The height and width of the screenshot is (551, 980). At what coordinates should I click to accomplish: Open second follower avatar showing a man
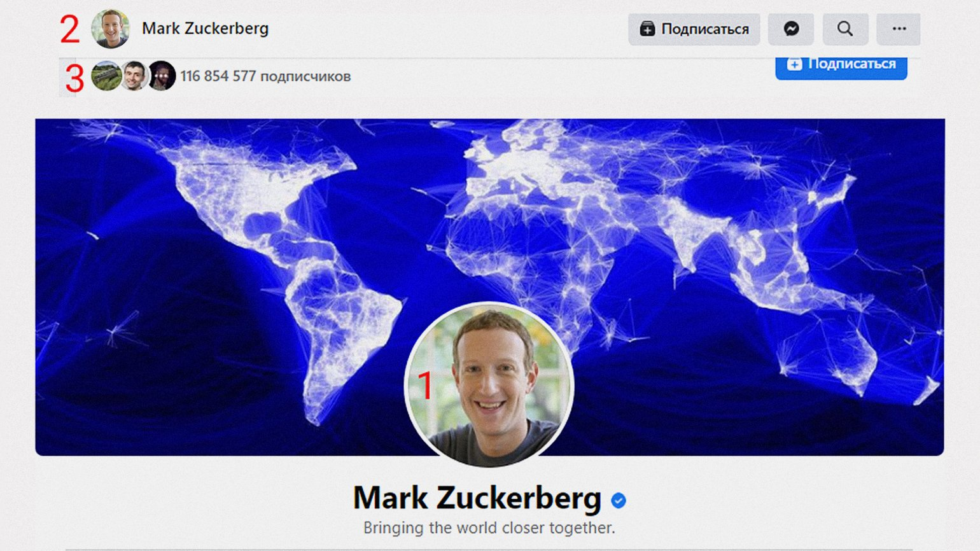(x=134, y=76)
